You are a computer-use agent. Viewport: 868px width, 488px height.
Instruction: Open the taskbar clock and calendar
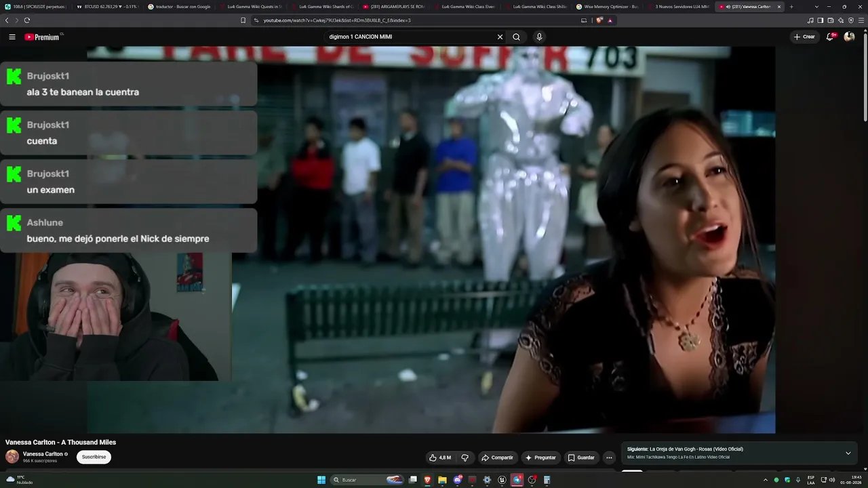[x=852, y=480]
